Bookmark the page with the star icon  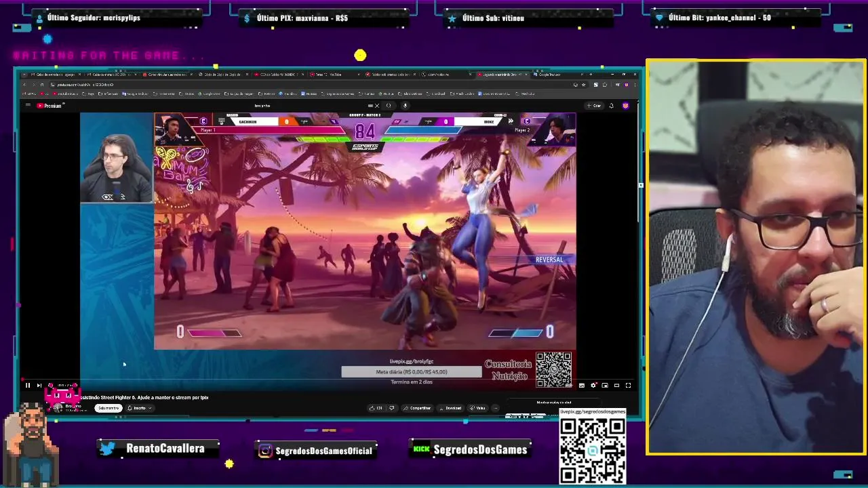(584, 85)
